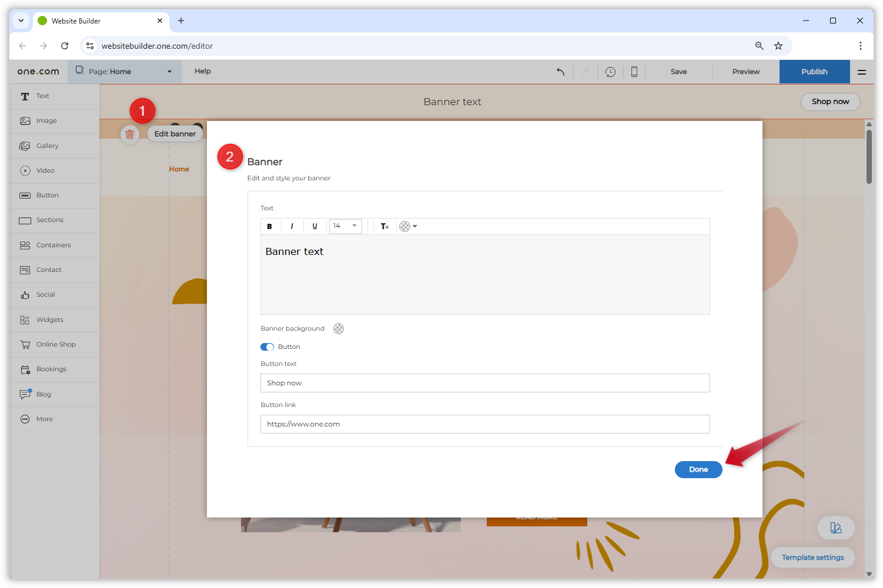883x588 pixels.
Task: Publish the website
Action: click(x=814, y=71)
